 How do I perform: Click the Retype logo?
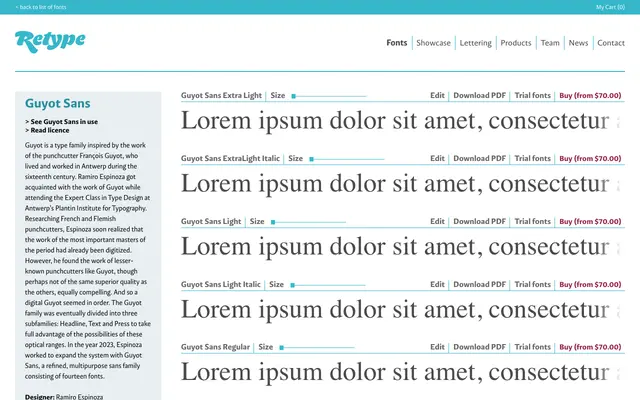pos(50,41)
